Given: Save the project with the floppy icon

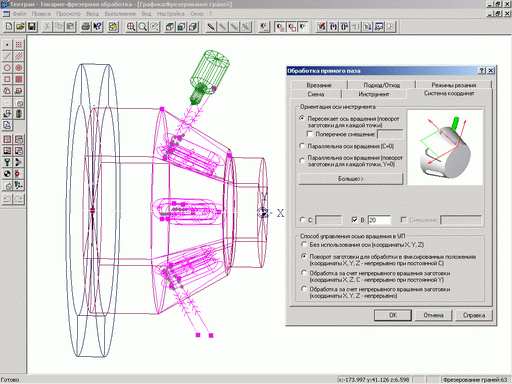Looking at the screenshot, I should tap(32, 26).
